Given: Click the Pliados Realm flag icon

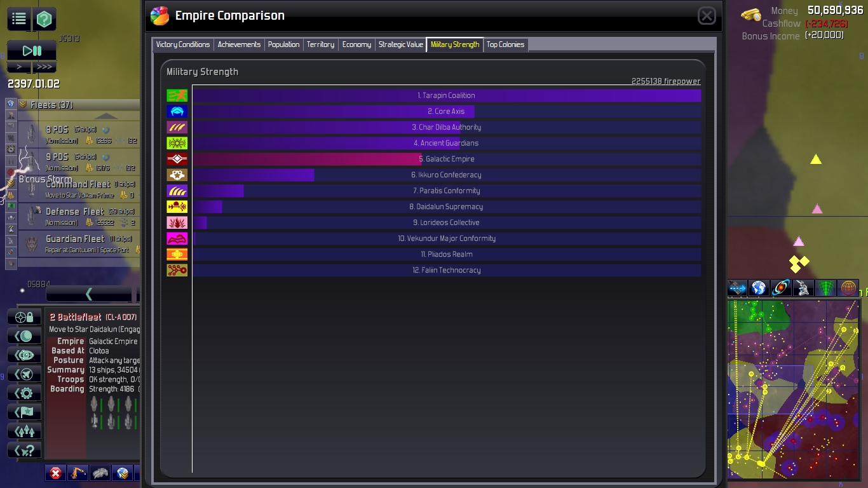Looking at the screenshot, I should tap(177, 254).
